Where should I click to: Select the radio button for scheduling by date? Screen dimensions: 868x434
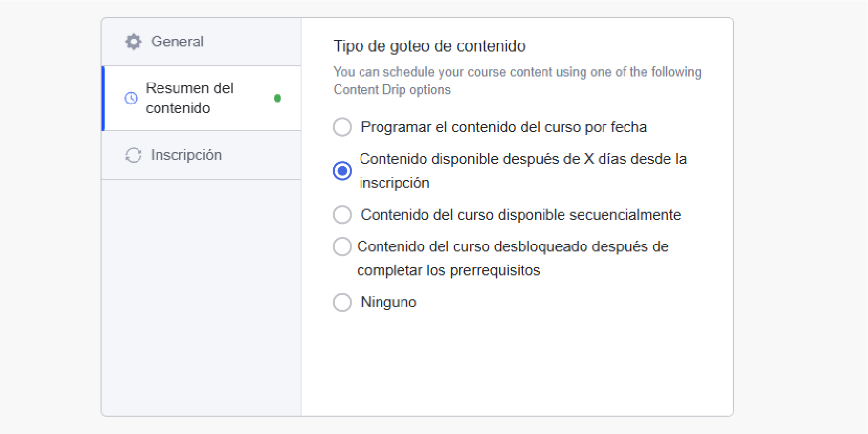pos(342,127)
